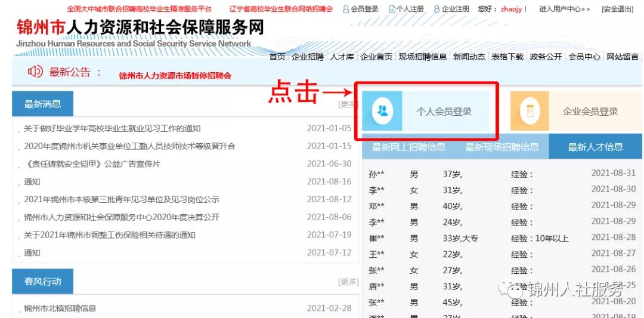Open 辽宁省高校毕业生联合网络招聘会 link
The image size is (644, 318).
tap(281, 8)
